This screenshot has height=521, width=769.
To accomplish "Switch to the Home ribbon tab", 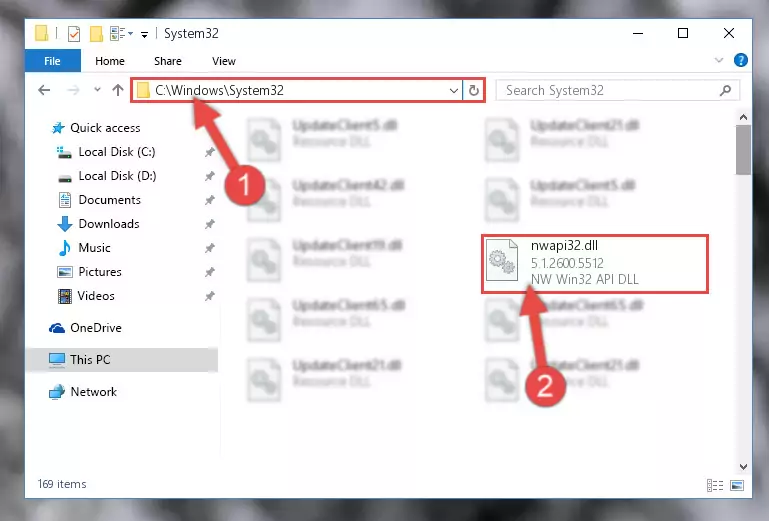I will click(x=110, y=61).
